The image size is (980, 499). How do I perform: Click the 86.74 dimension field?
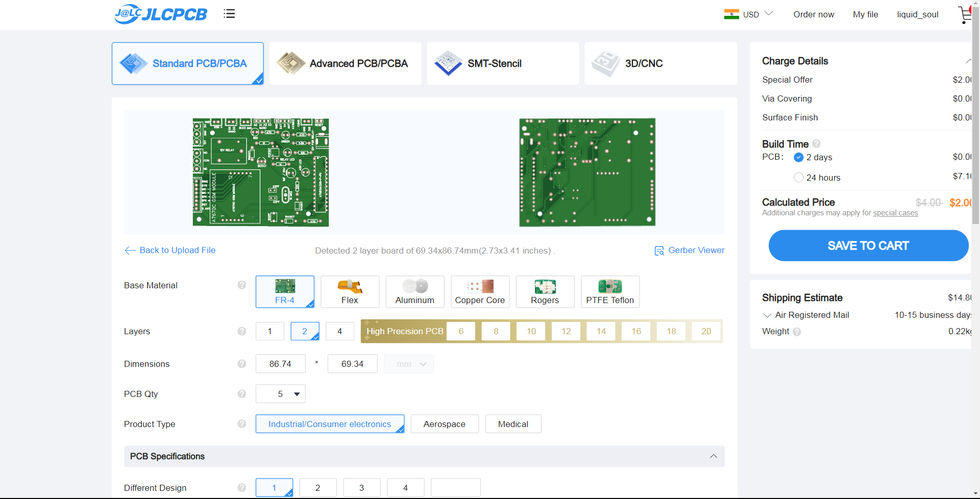click(x=281, y=364)
